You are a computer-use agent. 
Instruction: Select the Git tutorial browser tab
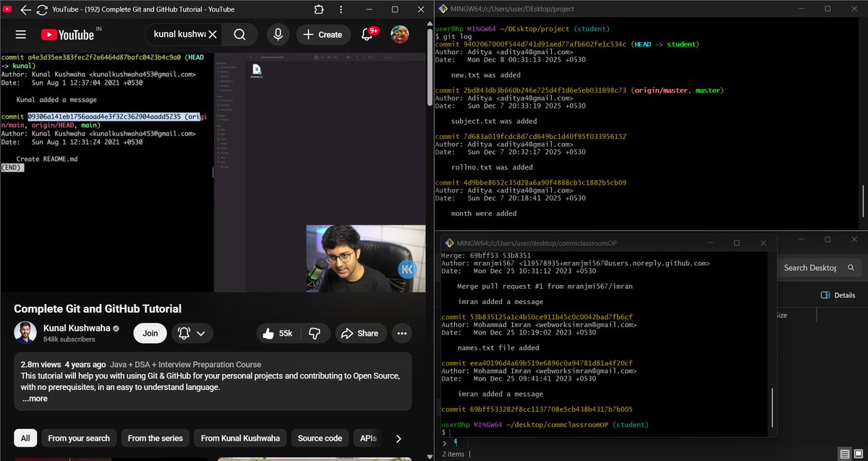[145, 9]
